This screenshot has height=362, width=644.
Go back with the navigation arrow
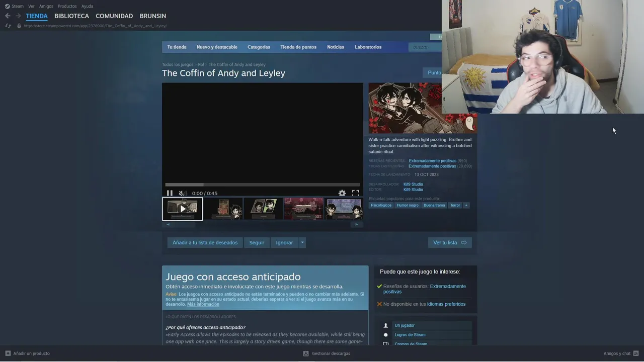point(8,16)
